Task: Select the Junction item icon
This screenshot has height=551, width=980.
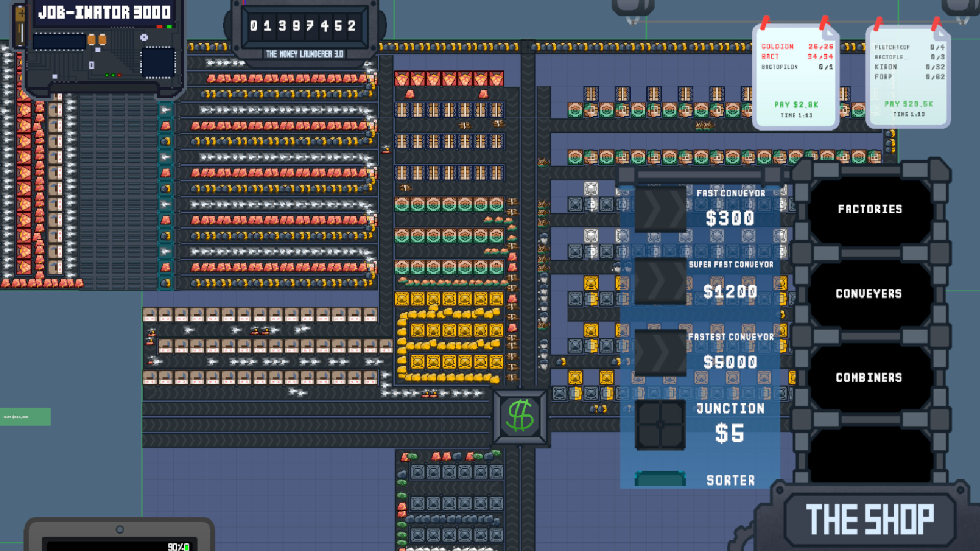Action: point(660,424)
